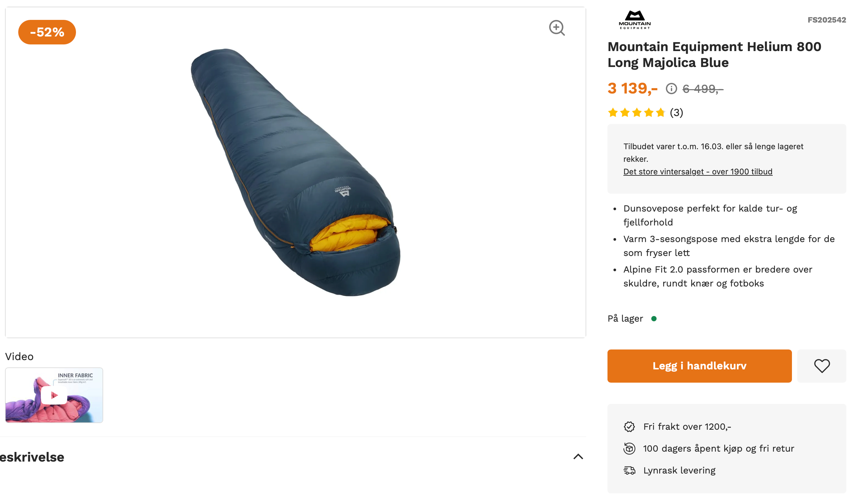Click the free shipping badge icon
The height and width of the screenshot is (504, 852).
(x=629, y=426)
